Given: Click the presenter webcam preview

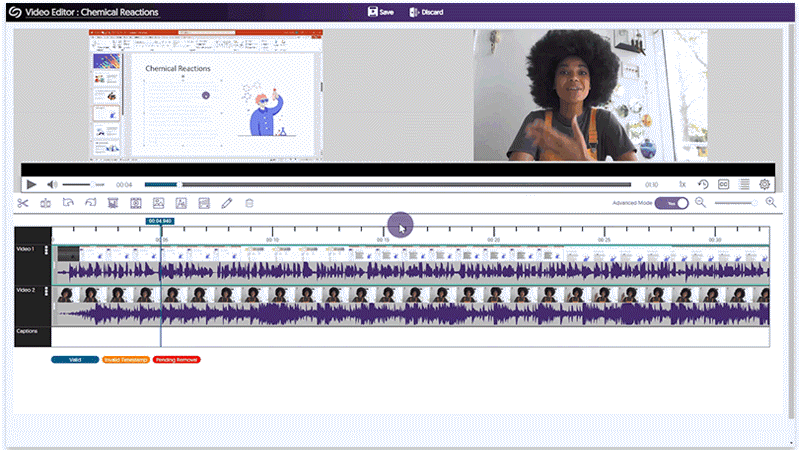Looking at the screenshot, I should pos(590,95).
